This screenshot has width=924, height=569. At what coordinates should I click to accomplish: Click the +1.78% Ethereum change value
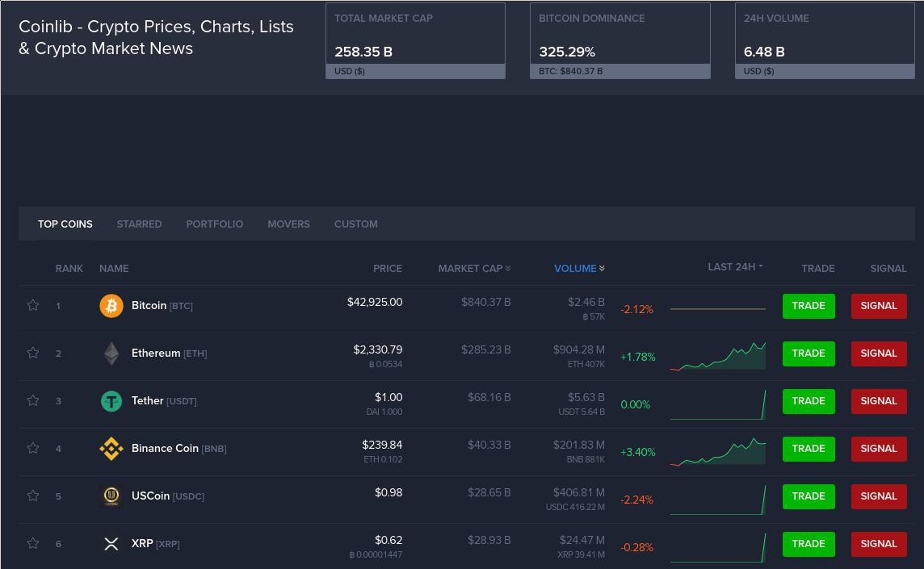pyautogui.click(x=638, y=357)
